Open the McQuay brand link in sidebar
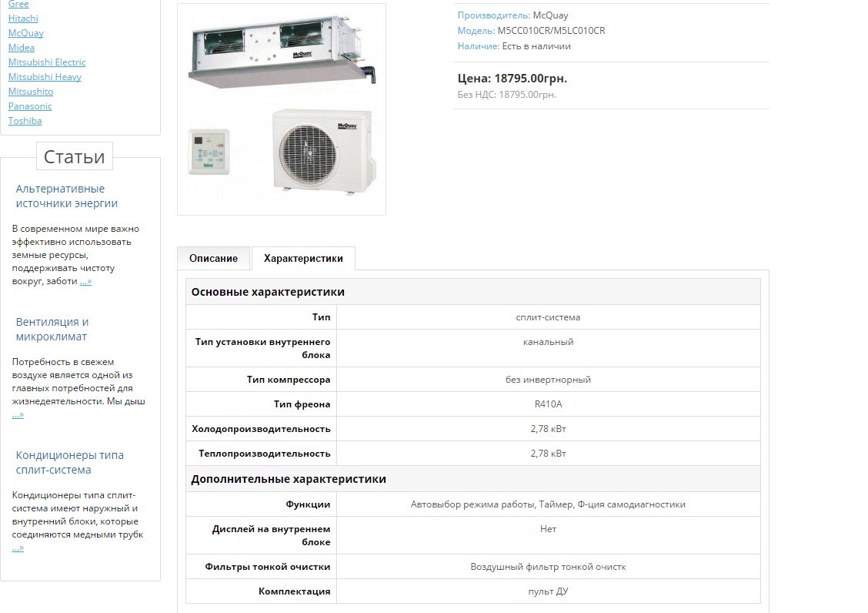 (25, 32)
